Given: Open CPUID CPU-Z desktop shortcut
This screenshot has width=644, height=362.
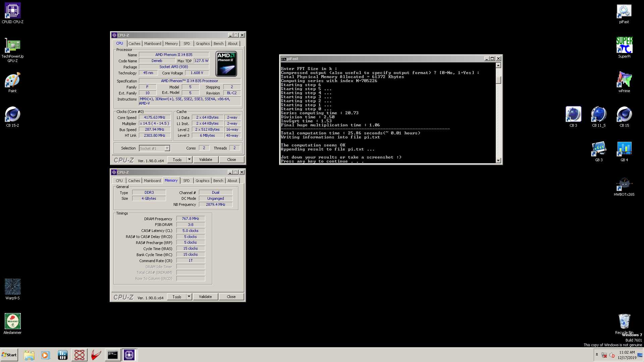Looking at the screenshot, I should [12, 13].
